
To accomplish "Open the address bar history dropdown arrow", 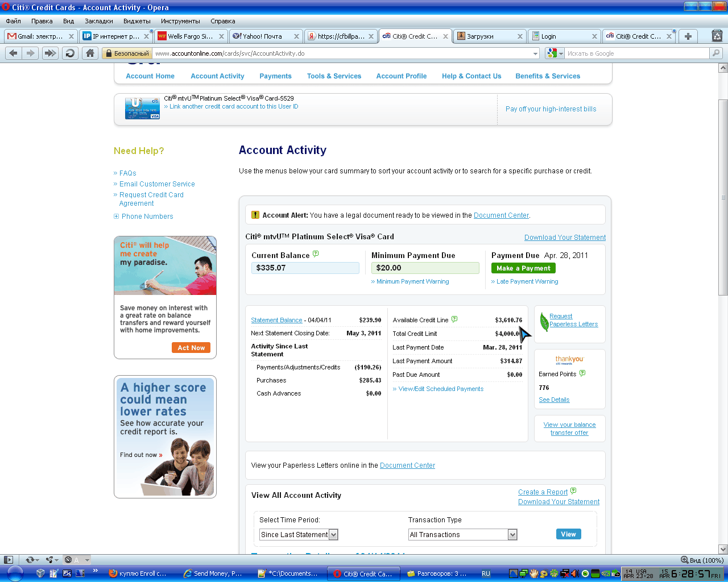I will [x=535, y=53].
